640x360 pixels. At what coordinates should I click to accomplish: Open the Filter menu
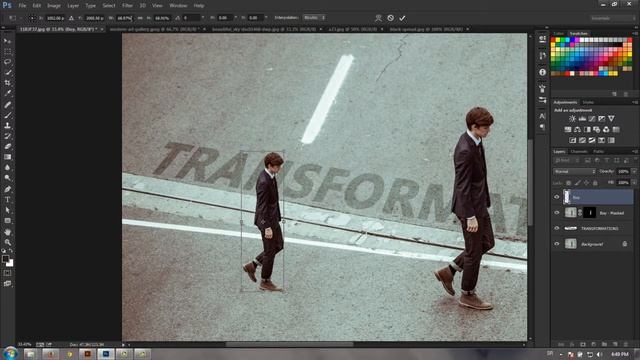click(x=127, y=6)
